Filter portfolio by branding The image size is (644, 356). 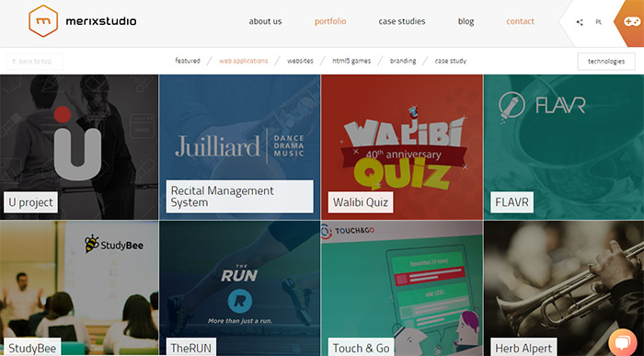click(x=403, y=61)
